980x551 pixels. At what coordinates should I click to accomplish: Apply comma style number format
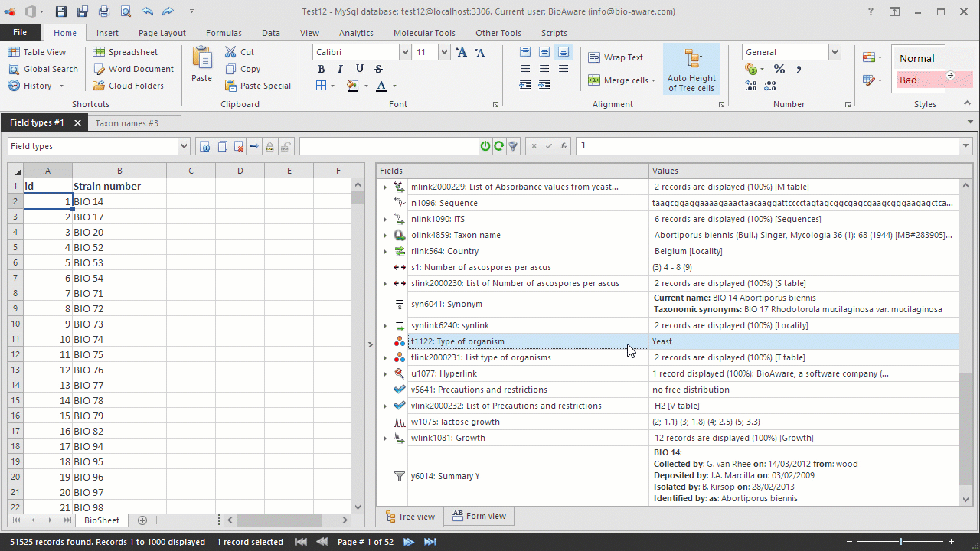click(799, 69)
